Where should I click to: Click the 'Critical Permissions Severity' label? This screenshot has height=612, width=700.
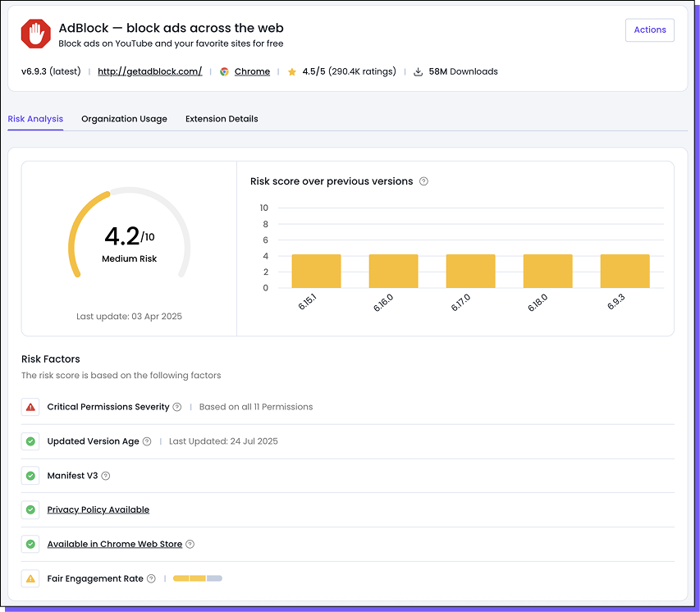[108, 407]
